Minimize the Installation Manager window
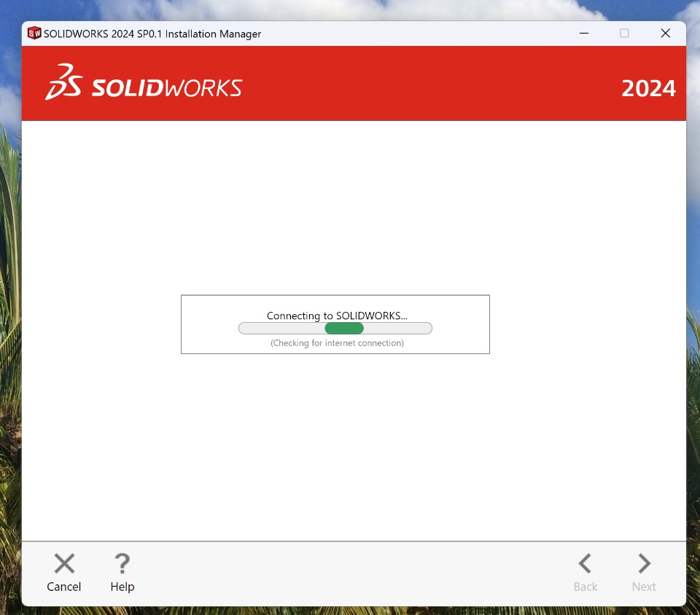This screenshot has height=615, width=700. 584,34
